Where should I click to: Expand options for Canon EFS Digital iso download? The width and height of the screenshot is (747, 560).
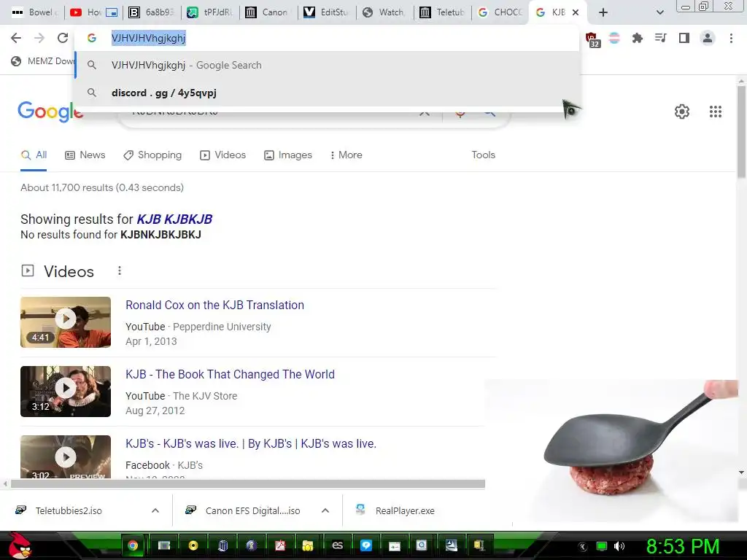pyautogui.click(x=325, y=511)
